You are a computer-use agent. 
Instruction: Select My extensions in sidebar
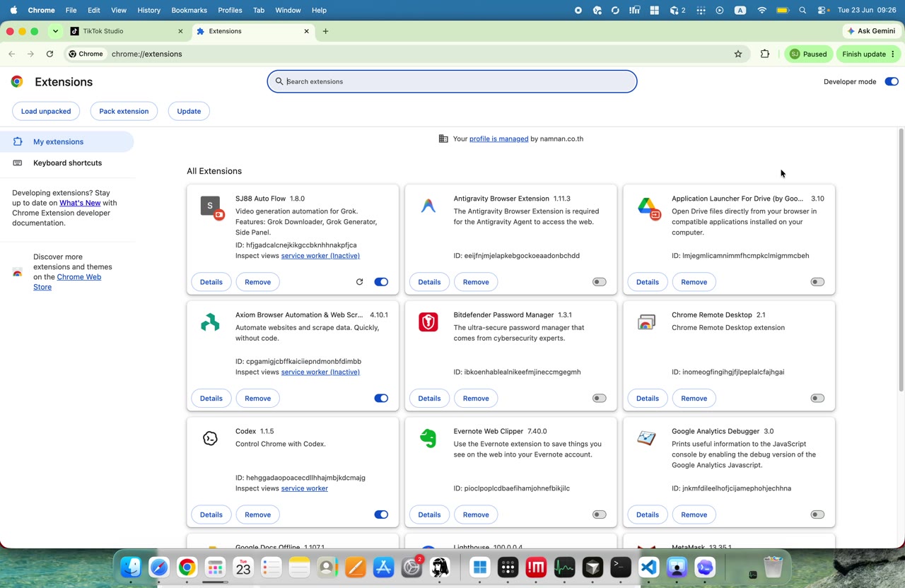pos(67,141)
